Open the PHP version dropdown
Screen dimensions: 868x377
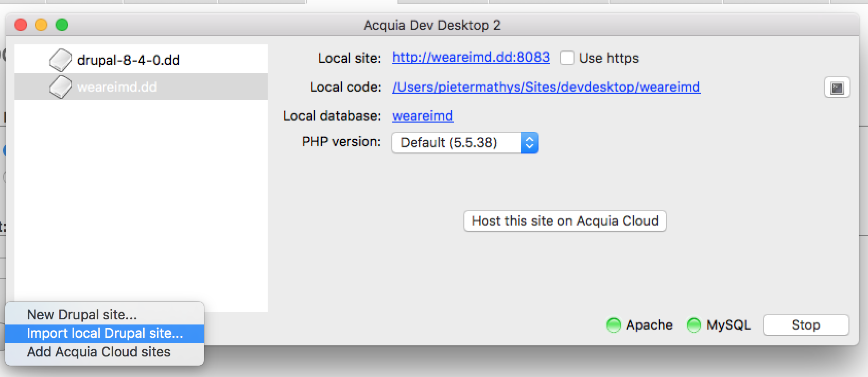tap(465, 143)
